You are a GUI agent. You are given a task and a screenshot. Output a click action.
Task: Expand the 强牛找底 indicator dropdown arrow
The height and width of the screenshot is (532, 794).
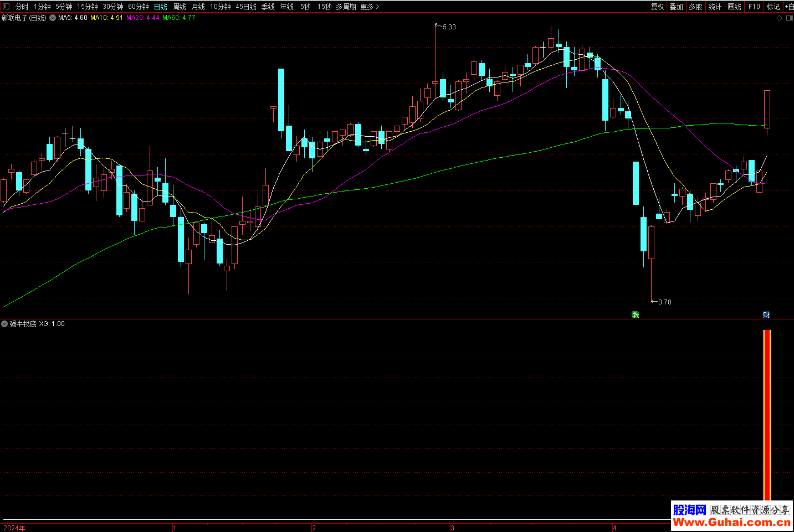pyautogui.click(x=4, y=324)
